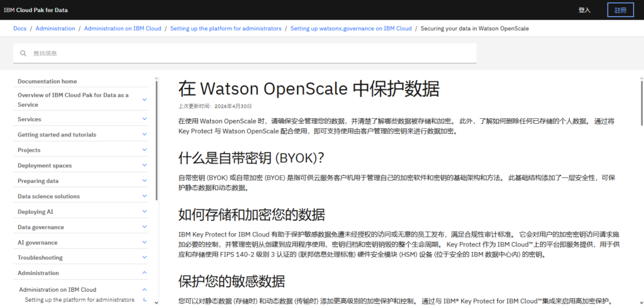Expand the Projects section chevron

click(144, 150)
